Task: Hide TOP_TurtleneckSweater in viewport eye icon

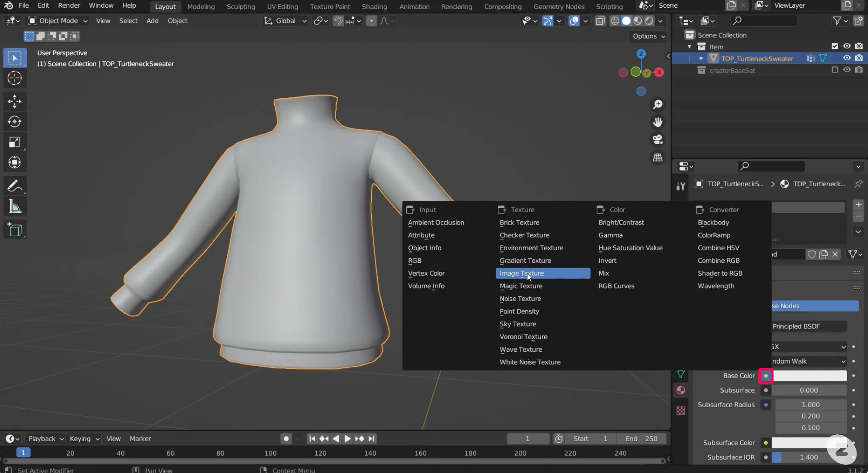Action: coord(847,58)
